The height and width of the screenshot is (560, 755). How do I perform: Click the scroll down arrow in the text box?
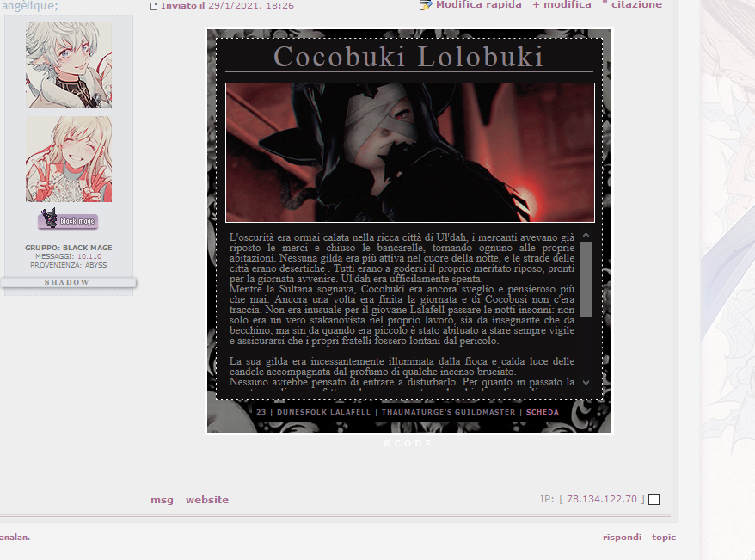[x=586, y=383]
